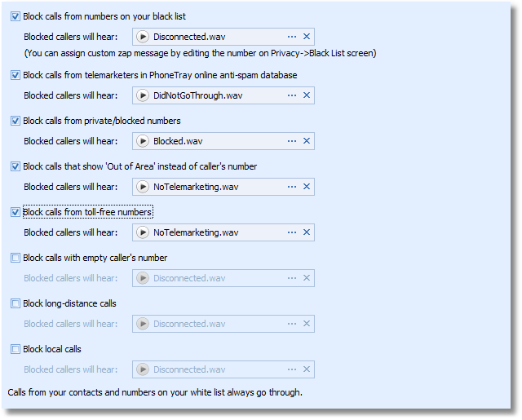This screenshot has height=420, width=522.
Task: Remove toll-free NoTelemarketing.wav message
Action: (307, 232)
